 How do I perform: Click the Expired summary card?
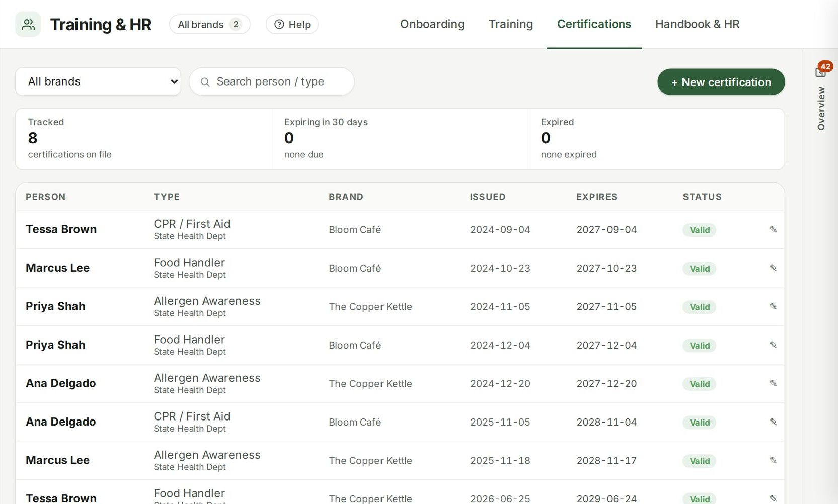[656, 139]
